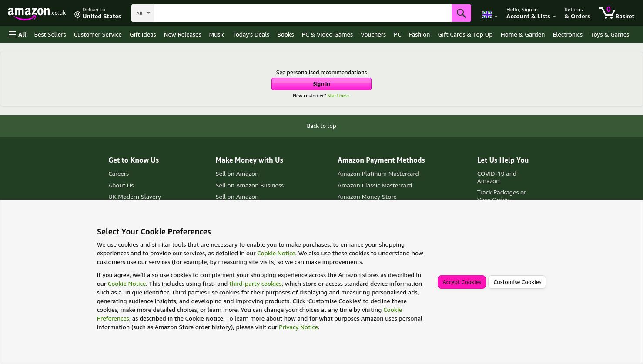The height and width of the screenshot is (364, 643).
Task: Click 'Let Us Help You' heading
Action: click(502, 160)
